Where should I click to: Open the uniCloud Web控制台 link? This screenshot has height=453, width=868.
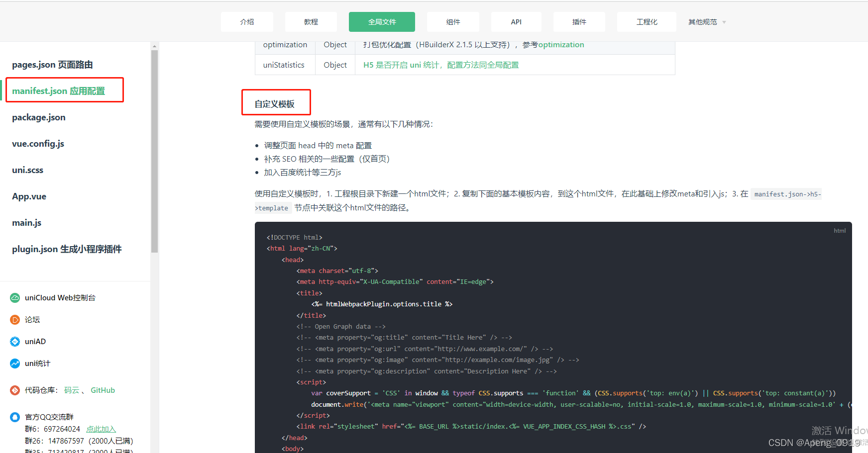tap(60, 298)
